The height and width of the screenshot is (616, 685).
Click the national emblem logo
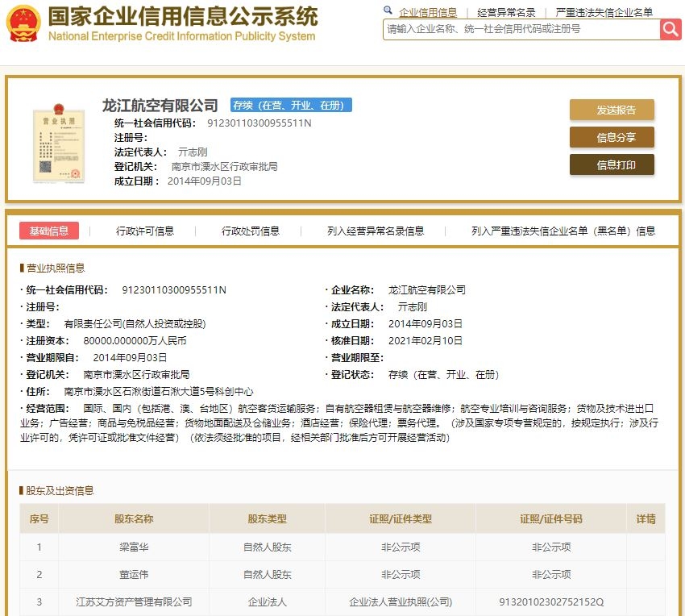24,23
